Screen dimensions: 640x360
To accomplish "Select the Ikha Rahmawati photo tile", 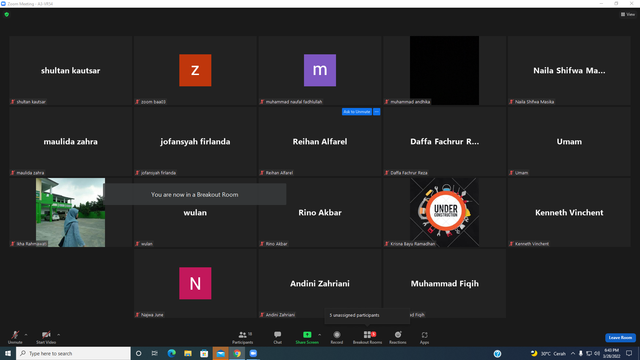I will (70, 212).
